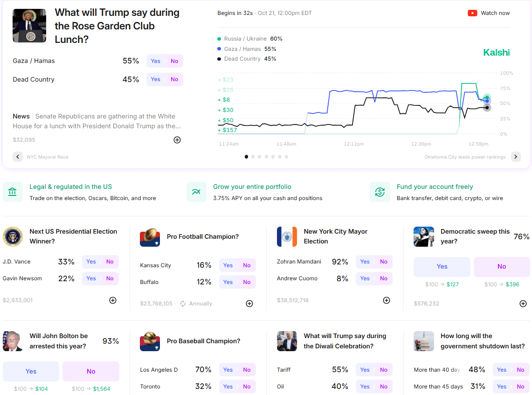Image resolution: width=532 pixels, height=395 pixels.
Task: Click the Grow your portfolio chart icon
Action: point(196,192)
